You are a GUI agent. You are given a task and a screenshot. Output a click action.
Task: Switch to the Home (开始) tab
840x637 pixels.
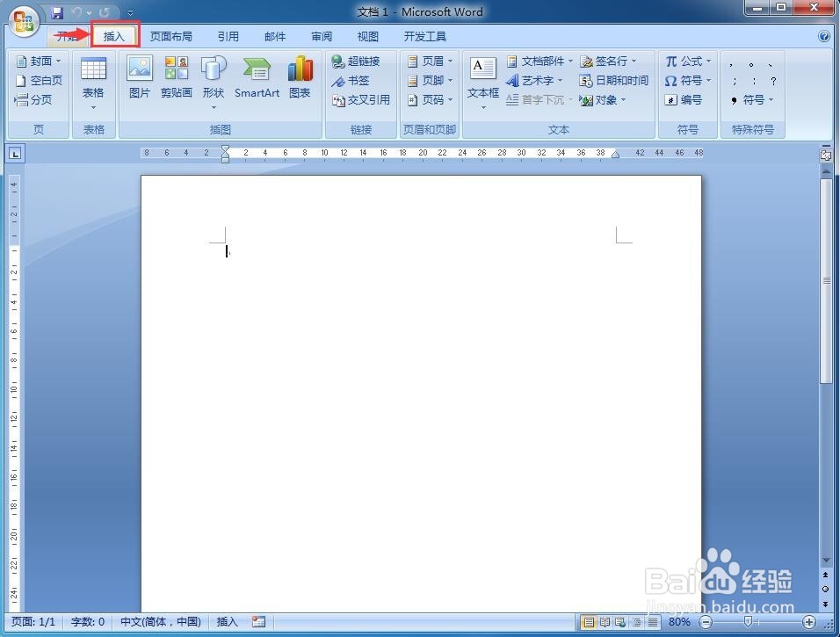tap(67, 36)
